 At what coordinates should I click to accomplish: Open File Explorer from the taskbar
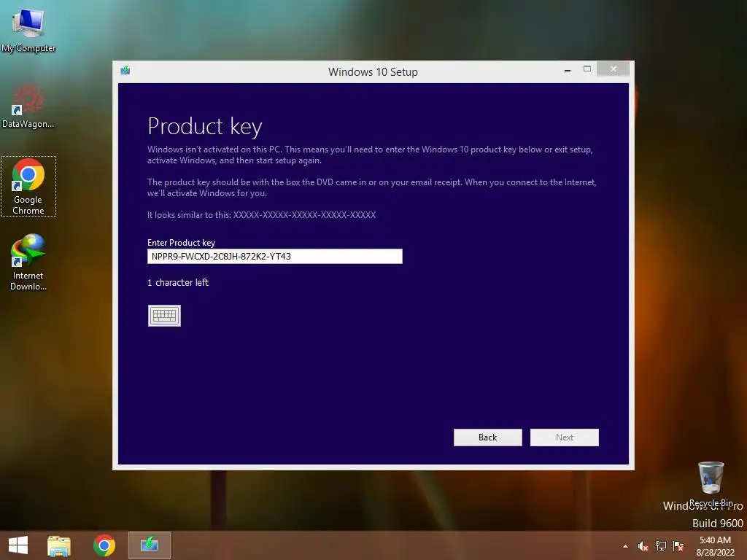[x=59, y=545]
